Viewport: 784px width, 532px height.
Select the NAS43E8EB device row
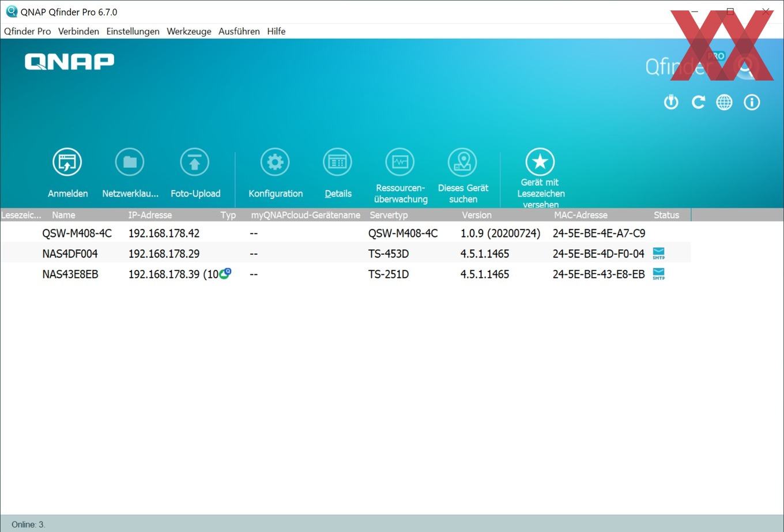point(345,274)
